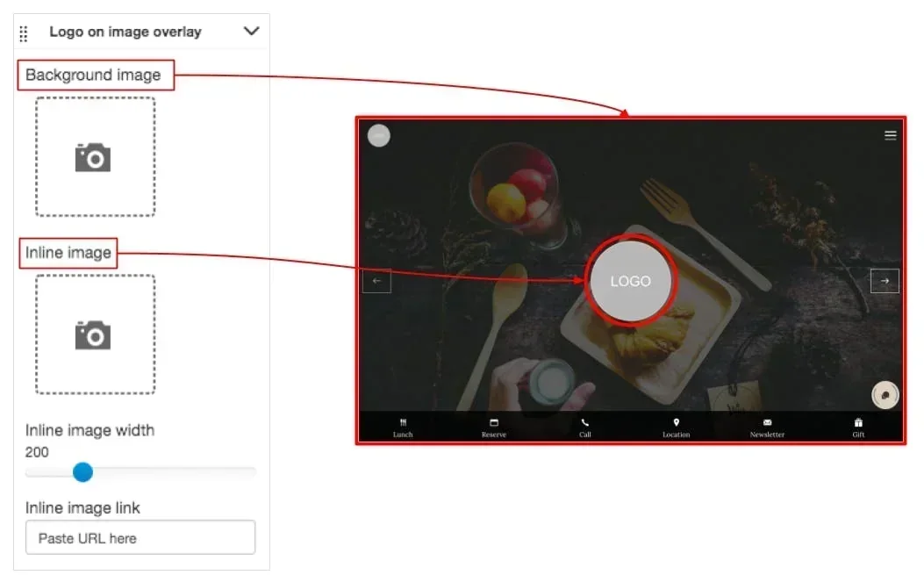This screenshot has height=575, width=924.
Task: Collapse the Logo on image overlay section chevron
Action: (x=252, y=31)
